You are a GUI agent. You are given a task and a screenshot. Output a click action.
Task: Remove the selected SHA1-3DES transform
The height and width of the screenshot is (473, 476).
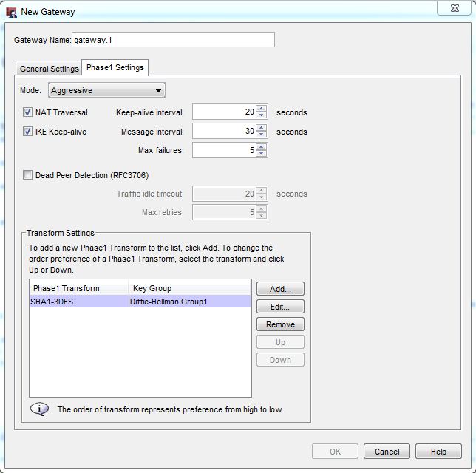(x=280, y=324)
